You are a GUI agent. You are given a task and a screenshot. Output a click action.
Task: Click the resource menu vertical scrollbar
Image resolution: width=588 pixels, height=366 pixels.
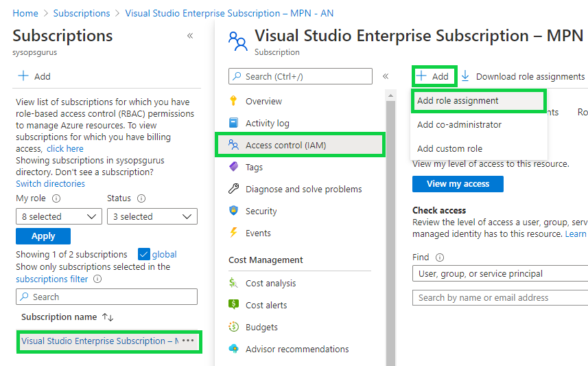click(x=390, y=233)
